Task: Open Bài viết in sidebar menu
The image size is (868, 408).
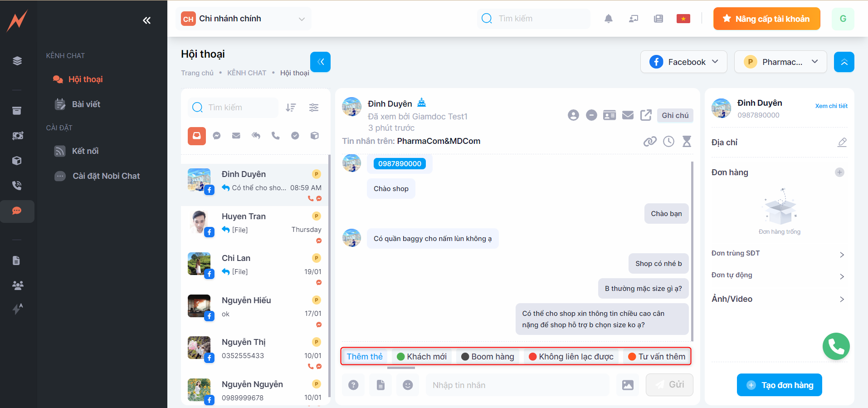Action: [x=86, y=104]
